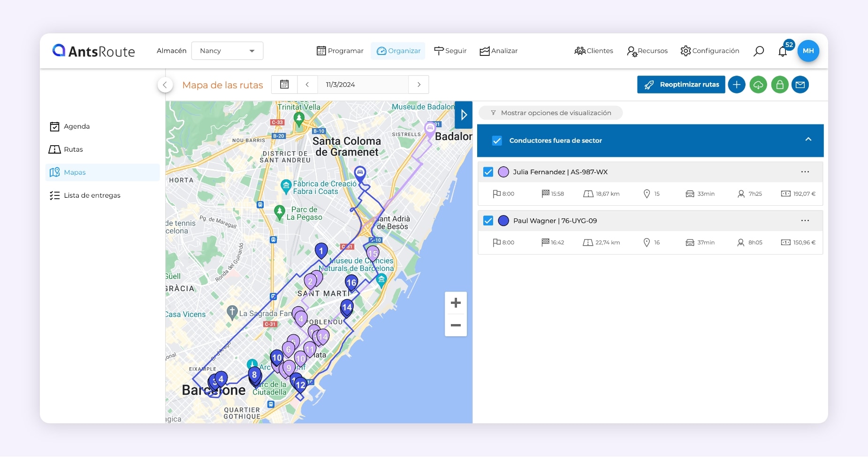Open the envelope icon to send notifications
Image resolution: width=868 pixels, height=457 pixels.
pos(800,85)
